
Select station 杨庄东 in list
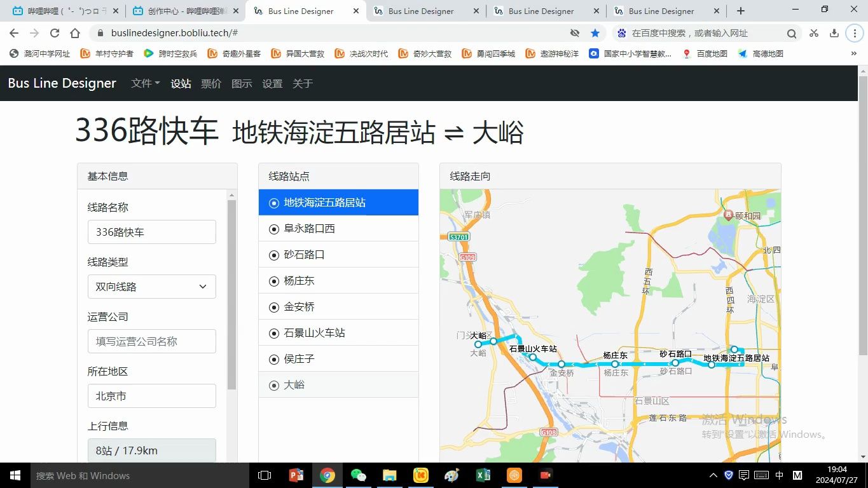338,281
